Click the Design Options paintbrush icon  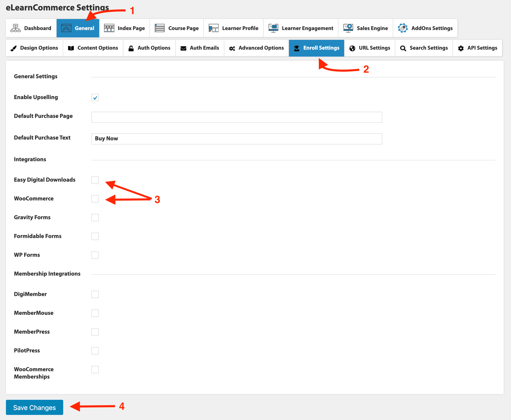(x=13, y=48)
